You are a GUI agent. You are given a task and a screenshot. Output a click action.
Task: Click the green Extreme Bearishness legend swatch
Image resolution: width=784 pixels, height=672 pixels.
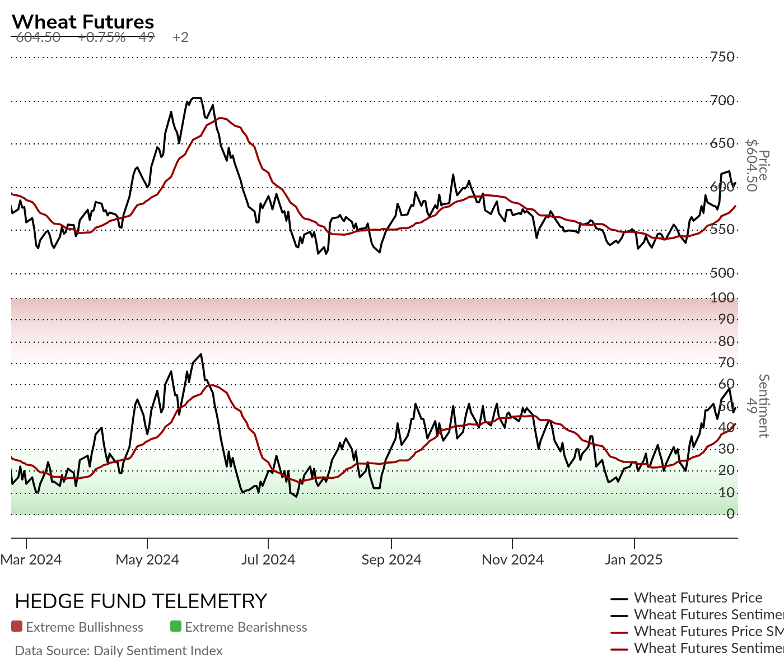tap(176, 627)
